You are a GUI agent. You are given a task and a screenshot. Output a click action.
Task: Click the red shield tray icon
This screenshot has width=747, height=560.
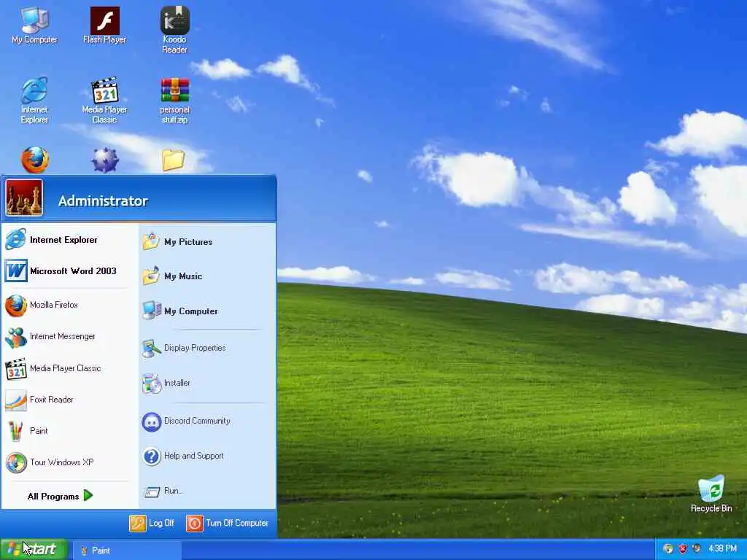pos(682,548)
